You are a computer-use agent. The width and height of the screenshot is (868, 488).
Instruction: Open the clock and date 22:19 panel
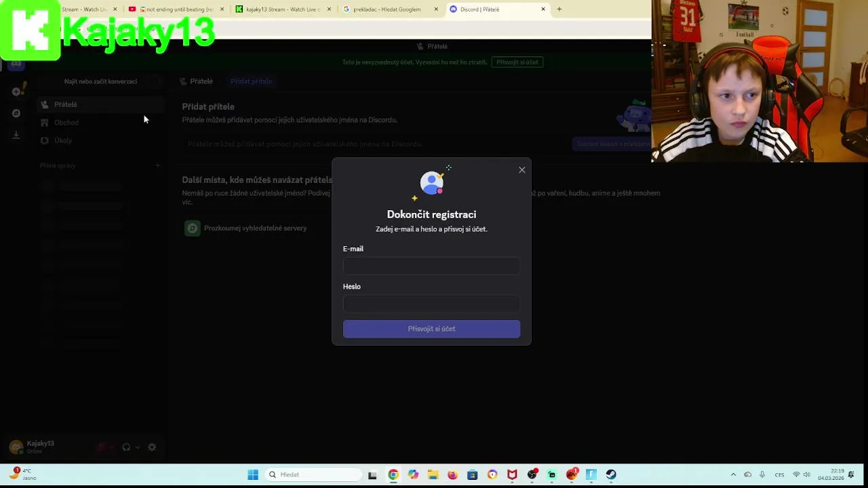tap(831, 474)
